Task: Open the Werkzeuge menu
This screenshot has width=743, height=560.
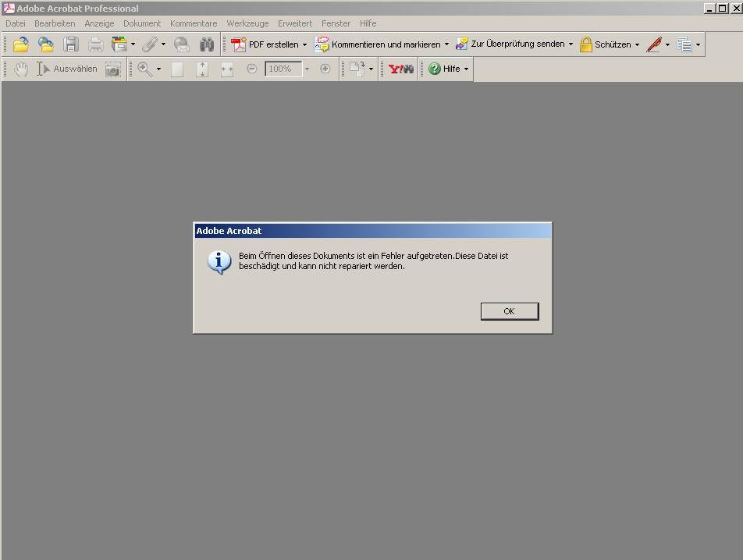Action: 247,23
